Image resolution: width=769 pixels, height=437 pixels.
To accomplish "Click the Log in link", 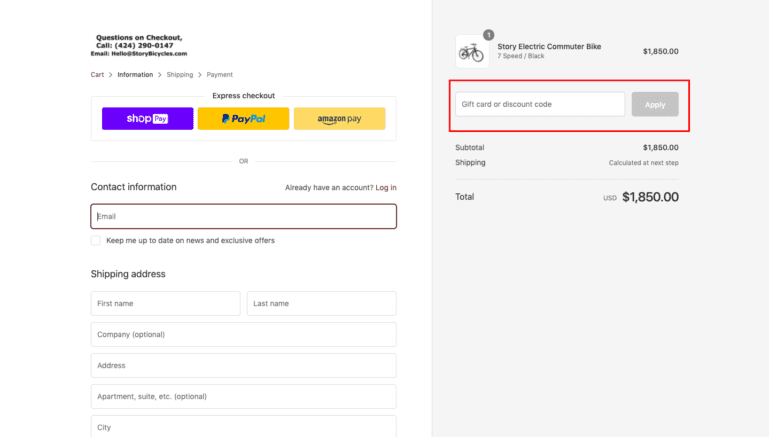I will point(386,187).
